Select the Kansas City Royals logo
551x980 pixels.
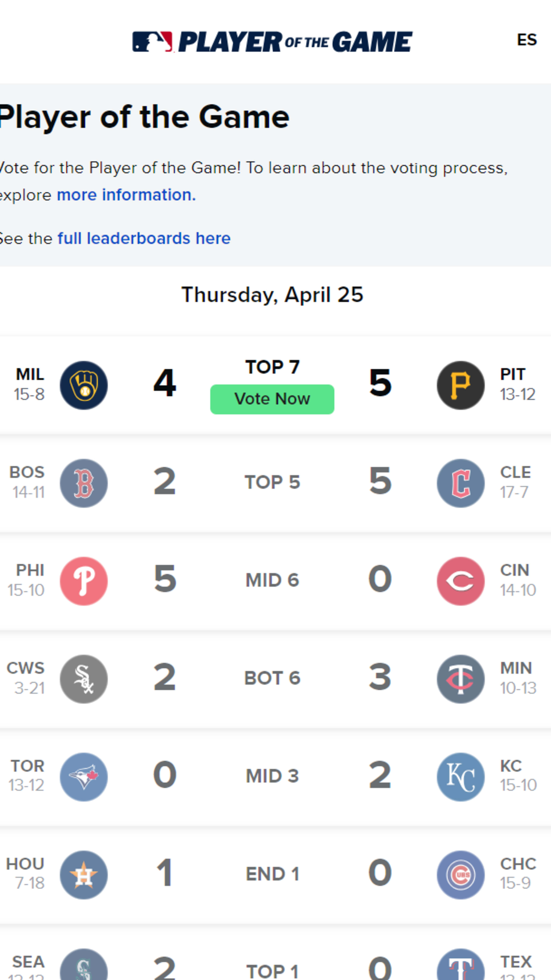tap(461, 777)
